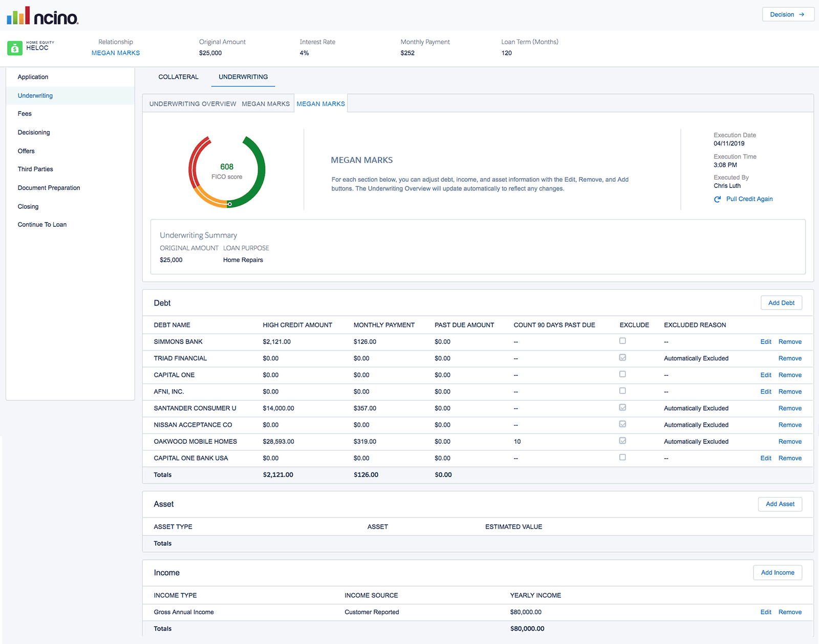
Task: Go to Closing in the sidebar
Action: click(28, 206)
